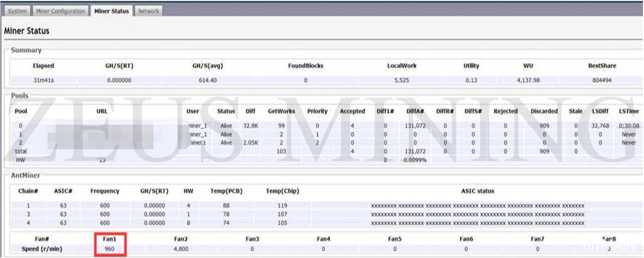Click the Utility value 0.13

tap(471, 80)
